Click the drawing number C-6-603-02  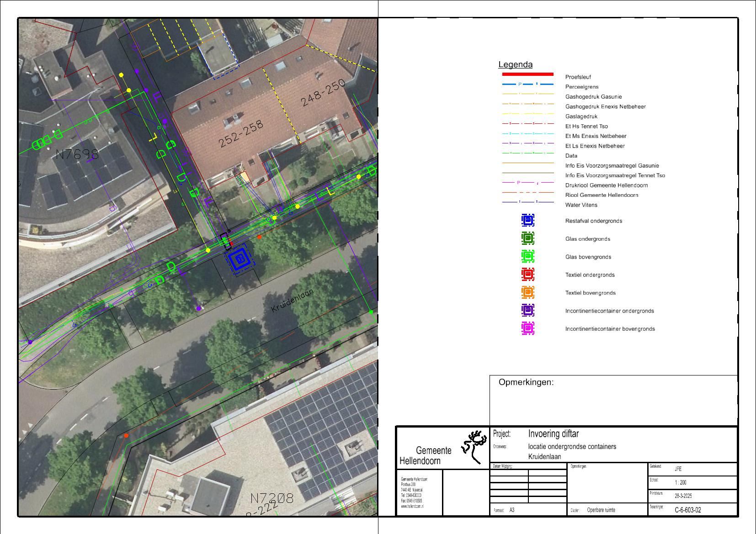pos(687,510)
